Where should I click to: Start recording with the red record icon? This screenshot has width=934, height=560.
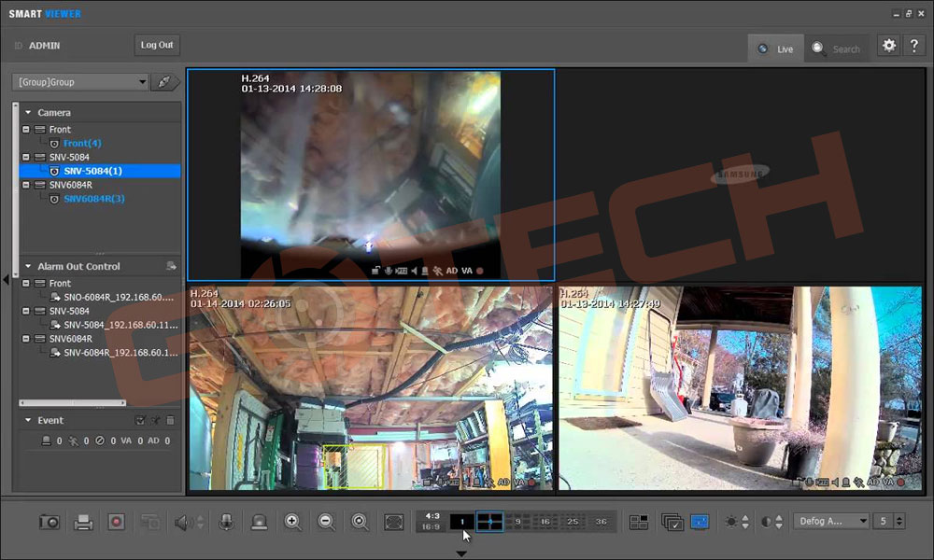click(116, 522)
